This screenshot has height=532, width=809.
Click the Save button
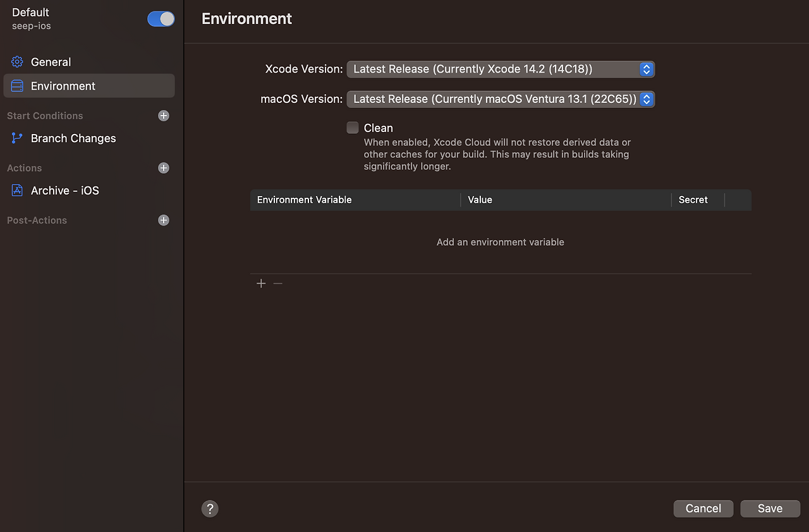point(770,509)
